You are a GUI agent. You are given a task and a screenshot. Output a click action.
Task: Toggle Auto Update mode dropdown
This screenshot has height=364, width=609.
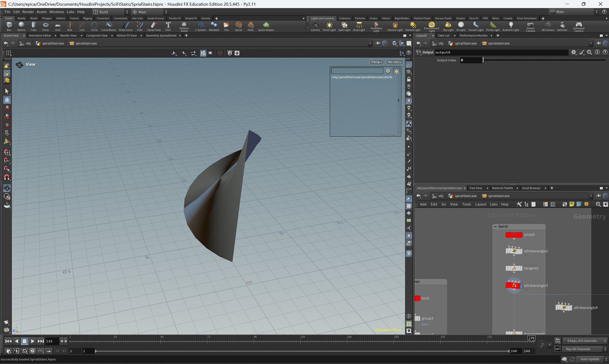coord(593,359)
